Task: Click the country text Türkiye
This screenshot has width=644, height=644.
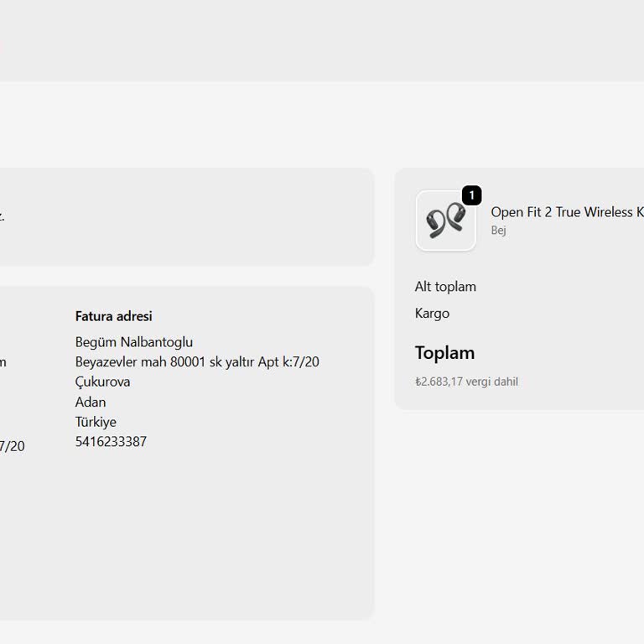Action: coord(96,422)
